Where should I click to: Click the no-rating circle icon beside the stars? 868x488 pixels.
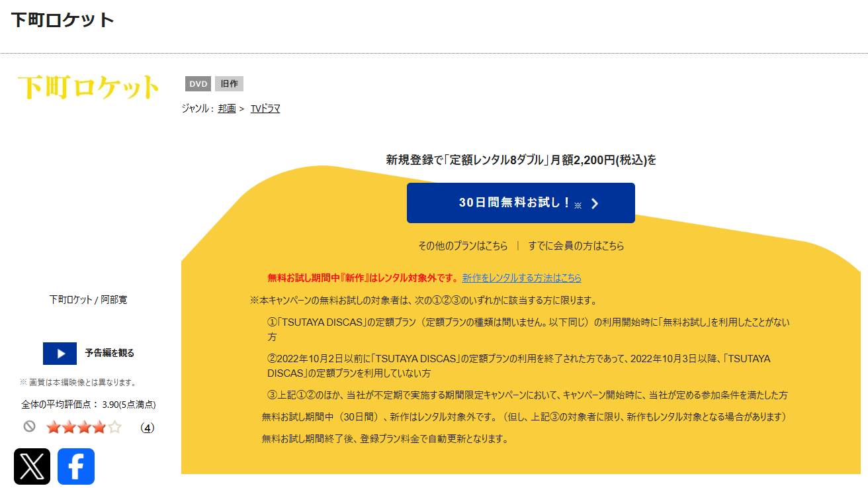[x=29, y=427]
